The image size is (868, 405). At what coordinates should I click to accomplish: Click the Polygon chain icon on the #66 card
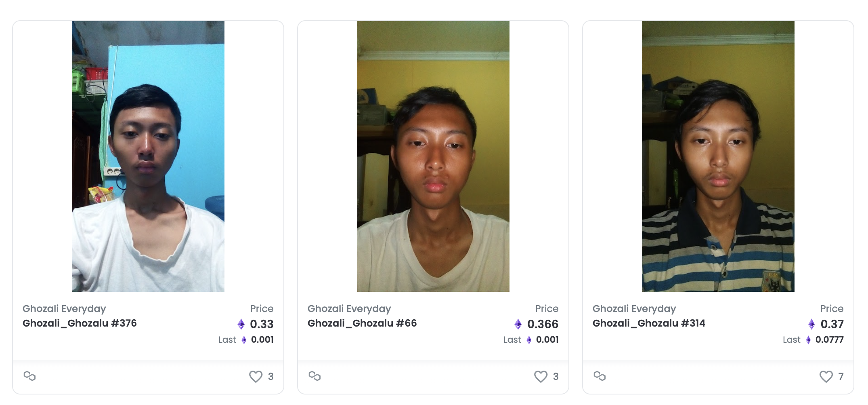point(314,376)
